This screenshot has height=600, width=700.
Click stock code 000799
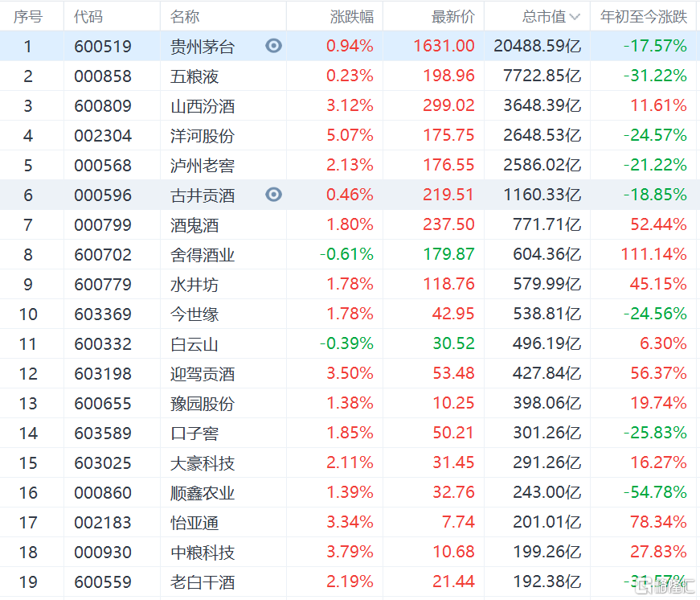(x=103, y=224)
